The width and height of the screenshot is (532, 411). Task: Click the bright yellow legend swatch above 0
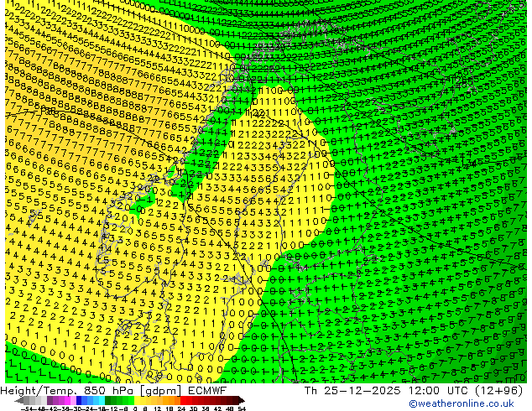137,401
